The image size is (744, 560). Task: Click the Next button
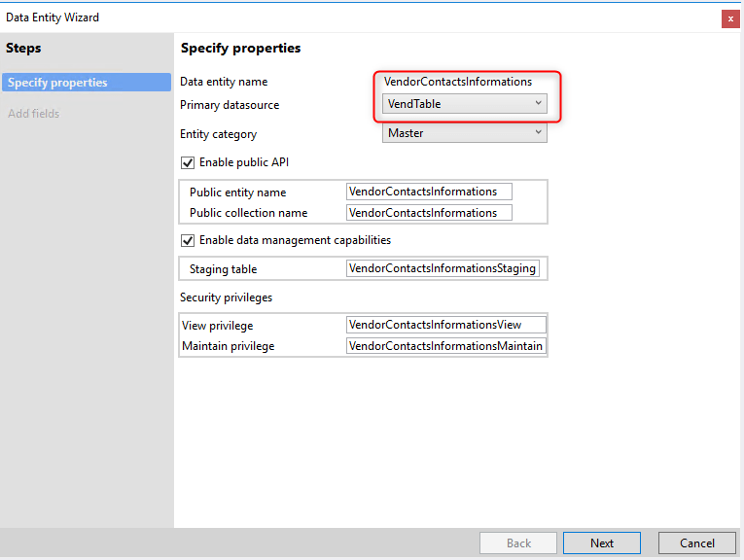tap(602, 542)
